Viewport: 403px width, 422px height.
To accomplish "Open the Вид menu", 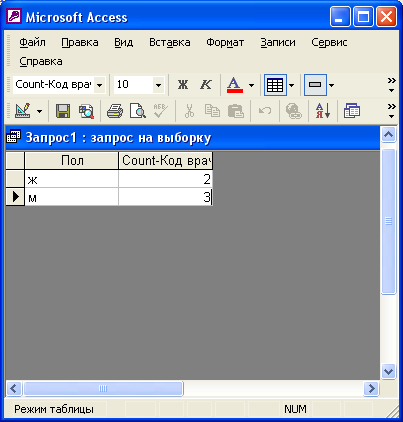I will 124,42.
